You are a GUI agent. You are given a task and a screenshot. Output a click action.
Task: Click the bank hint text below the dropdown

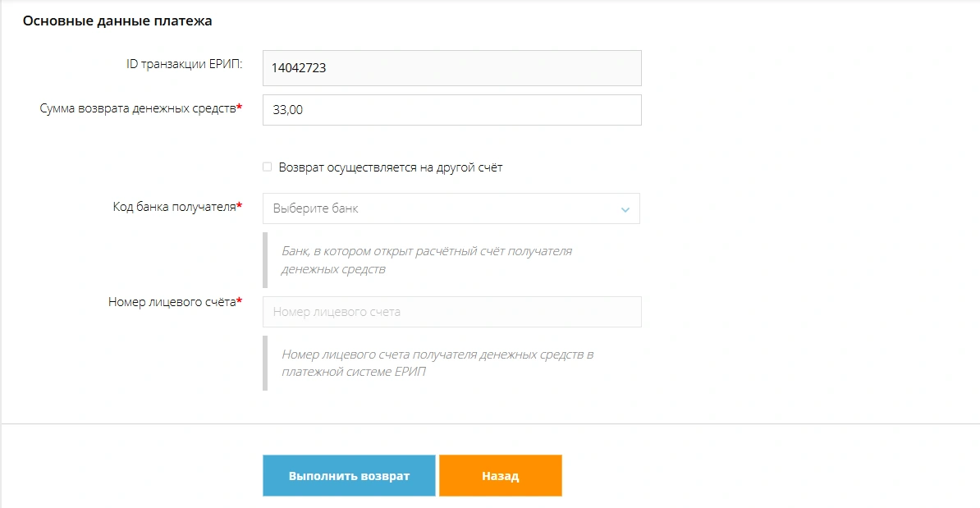click(x=426, y=260)
